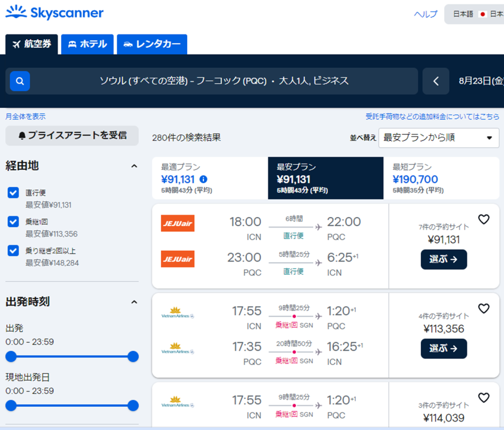Open the 最安プランから順 sort dropdown
The image size is (504, 430).
click(x=438, y=138)
